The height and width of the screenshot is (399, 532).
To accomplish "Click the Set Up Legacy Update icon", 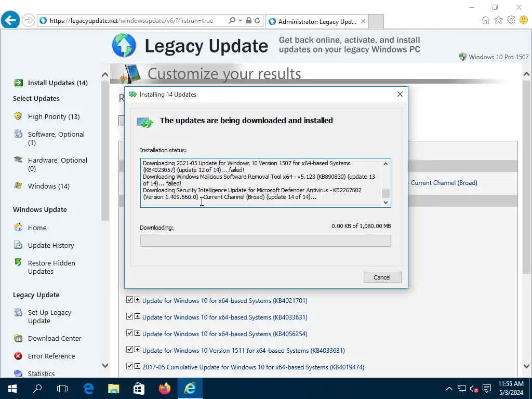I will [18, 312].
